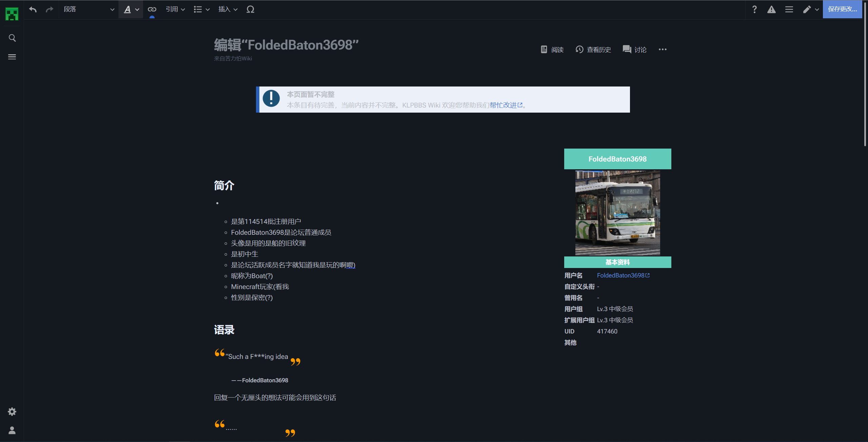The image size is (868, 442).
Task: Click the line 回复一个无厘头的想法可能会用到这句话
Action: point(275,398)
